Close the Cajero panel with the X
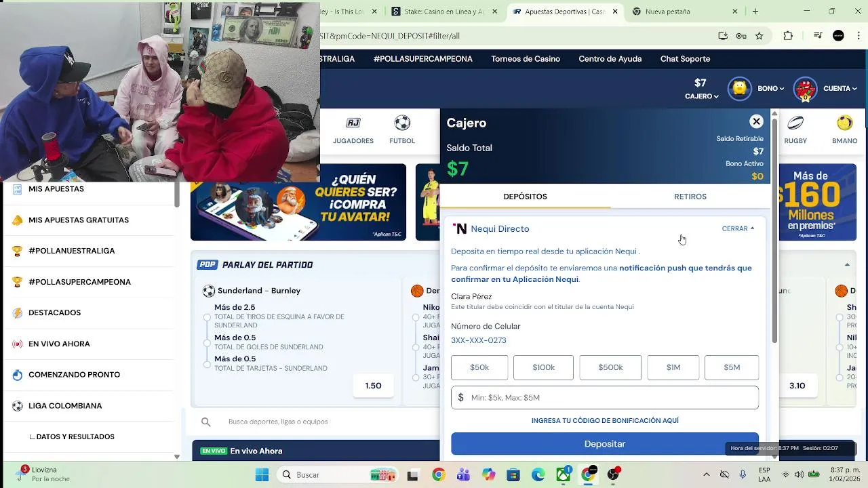868x488 pixels. tap(756, 121)
